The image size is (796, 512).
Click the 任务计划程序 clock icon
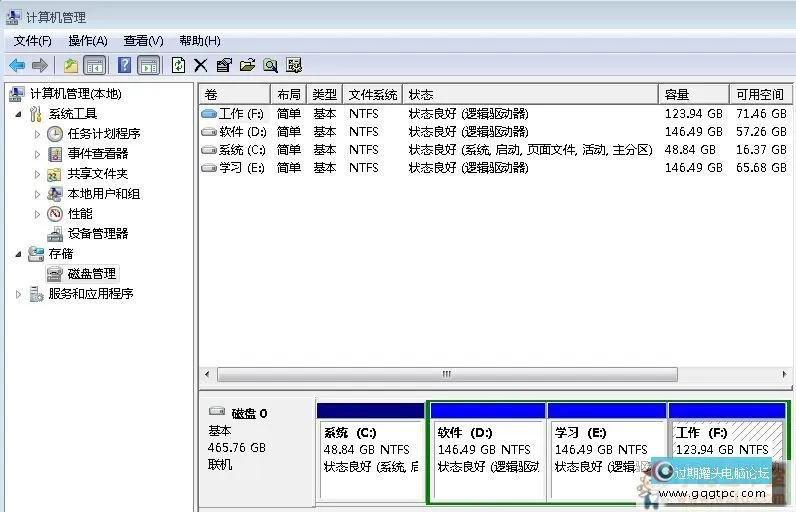(55, 134)
